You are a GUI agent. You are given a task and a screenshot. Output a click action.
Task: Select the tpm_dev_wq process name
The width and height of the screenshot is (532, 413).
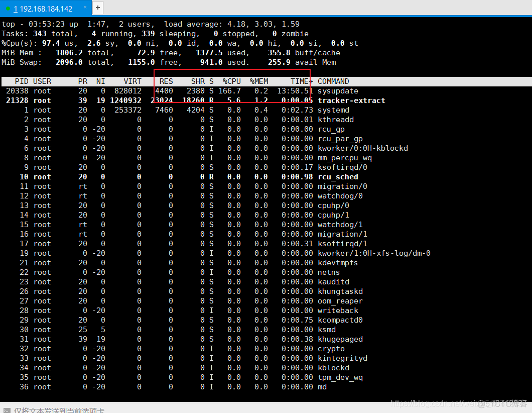point(340,377)
